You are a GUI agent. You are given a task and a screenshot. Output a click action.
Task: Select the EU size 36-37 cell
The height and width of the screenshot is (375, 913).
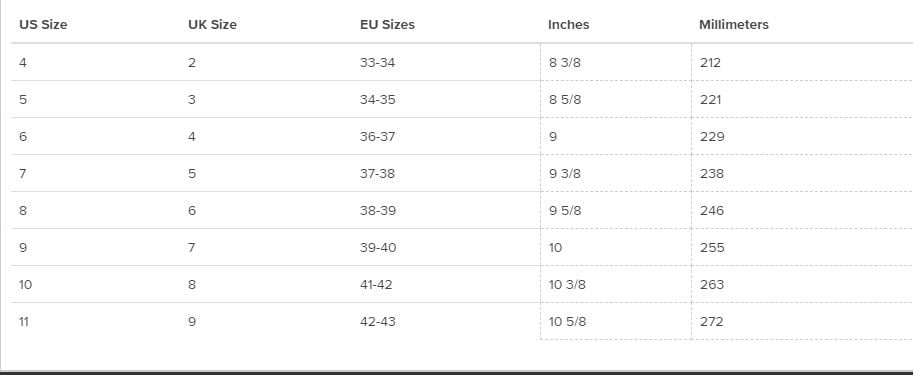click(377, 137)
